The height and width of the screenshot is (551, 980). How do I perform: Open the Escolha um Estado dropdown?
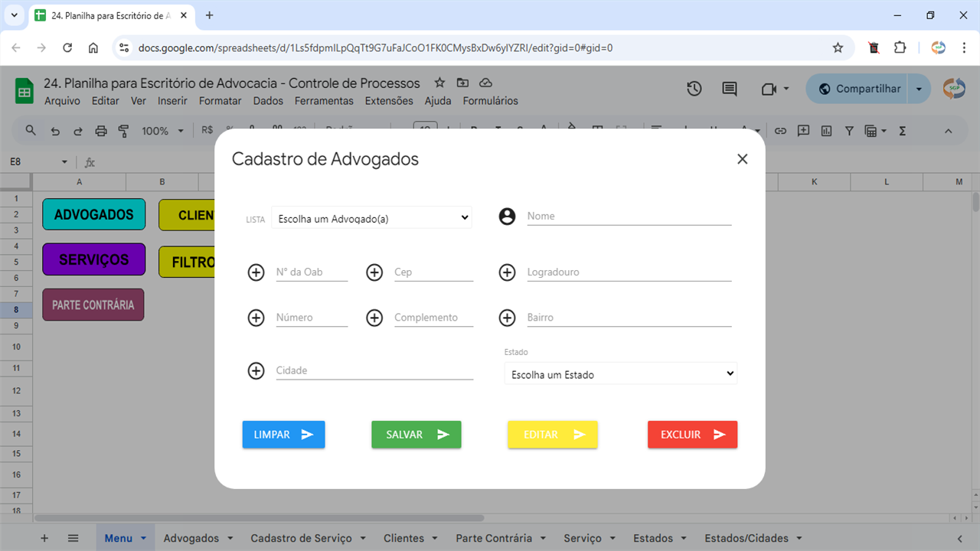pos(620,373)
